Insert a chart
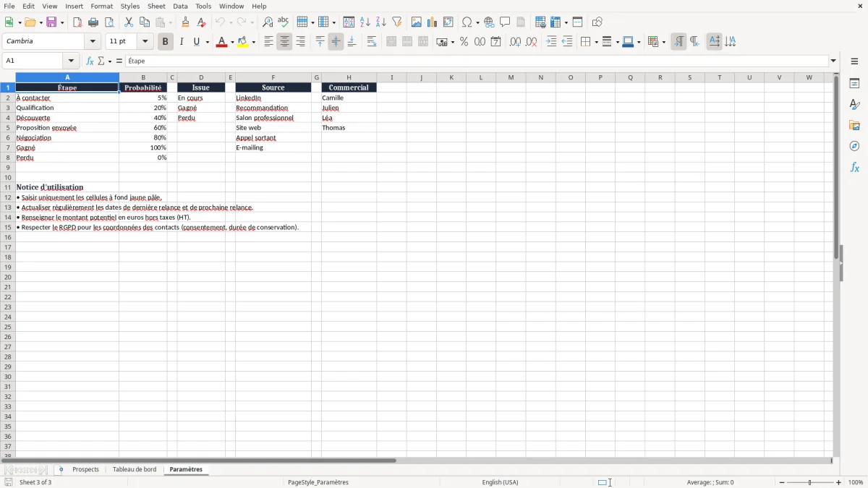 pyautogui.click(x=433, y=22)
